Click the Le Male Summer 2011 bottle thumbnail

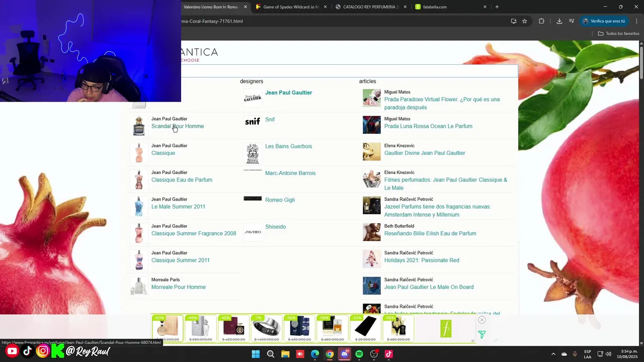click(139, 206)
